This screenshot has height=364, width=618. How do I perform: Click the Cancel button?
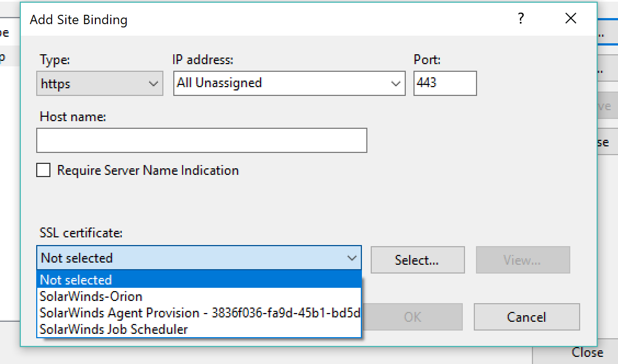pos(526,317)
